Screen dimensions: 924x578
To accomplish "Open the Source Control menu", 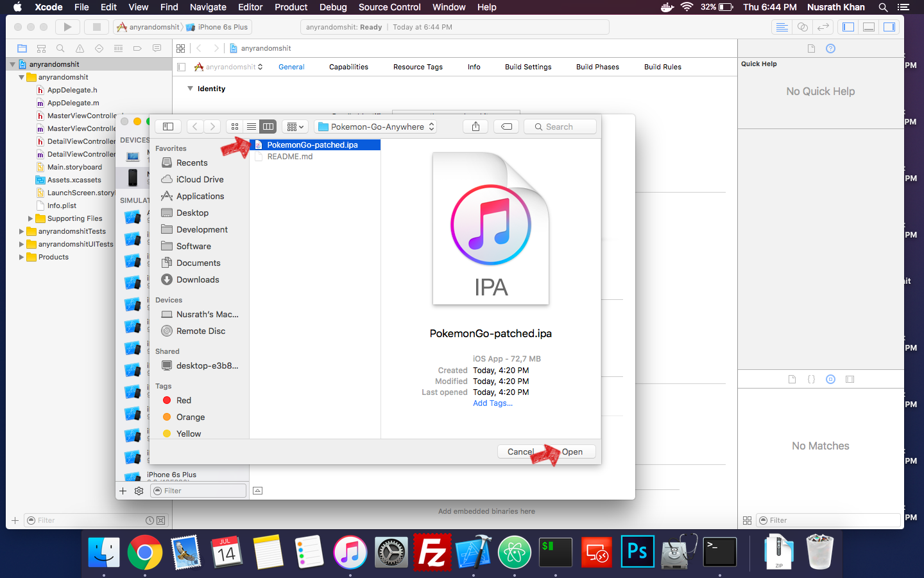I will 389,7.
